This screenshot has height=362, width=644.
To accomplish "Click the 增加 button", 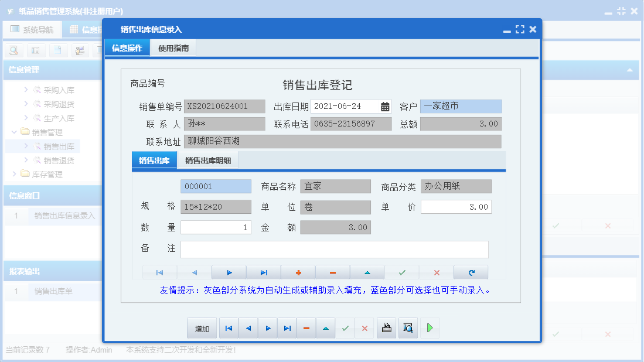I will pos(202,327).
